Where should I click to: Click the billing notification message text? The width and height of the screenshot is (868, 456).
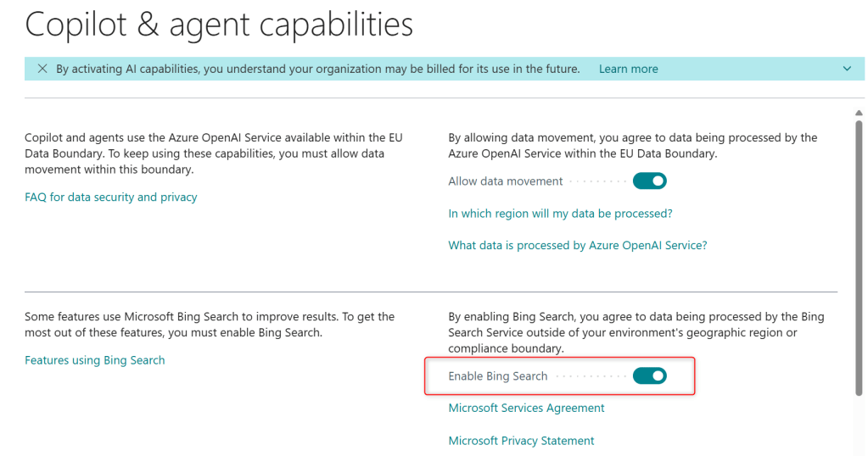317,69
